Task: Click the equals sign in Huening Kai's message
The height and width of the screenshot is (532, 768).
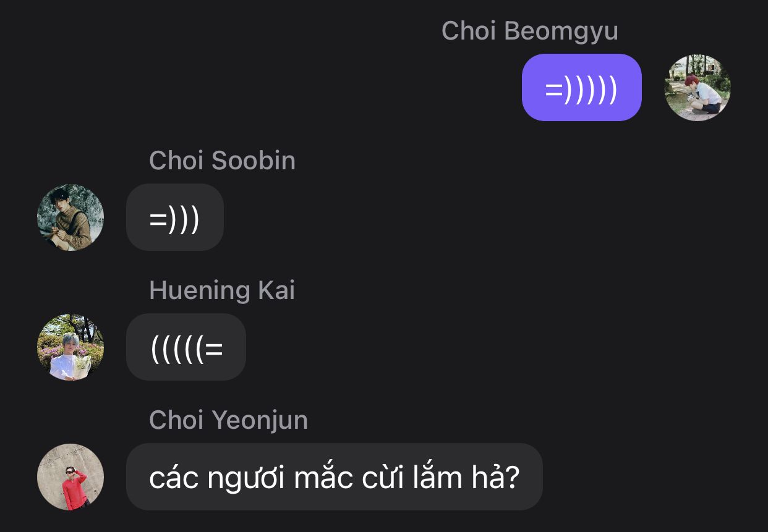Action: pos(214,349)
